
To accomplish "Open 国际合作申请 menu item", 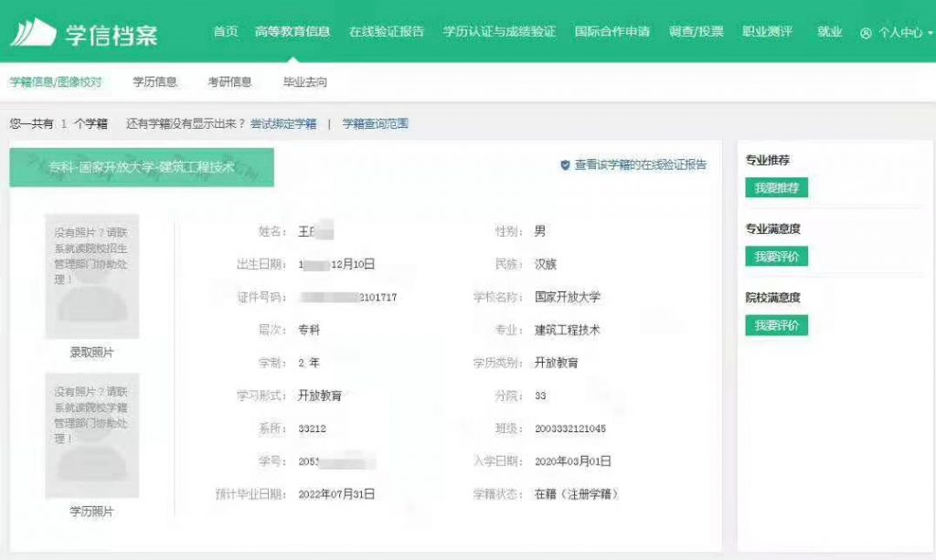I will click(x=612, y=32).
